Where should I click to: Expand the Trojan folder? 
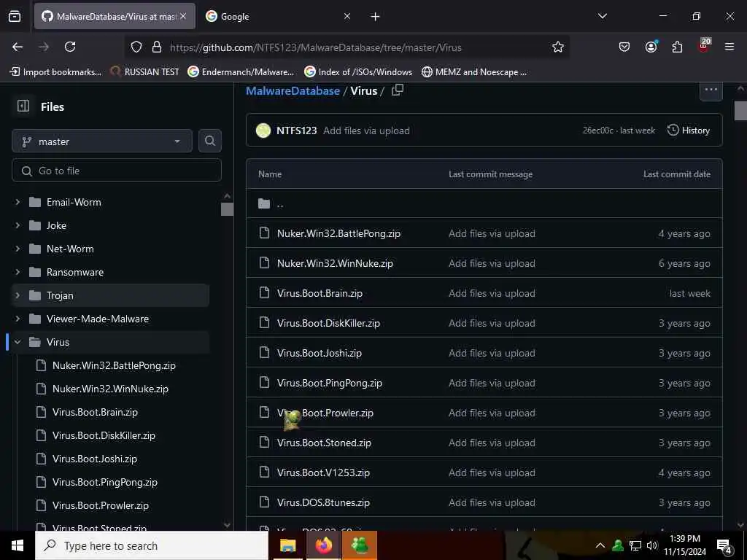point(18,295)
